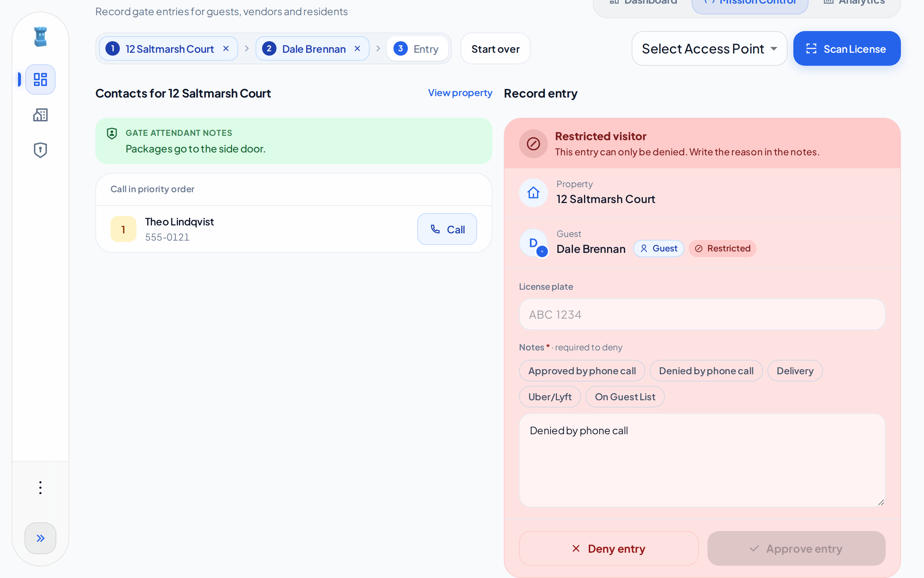The height and width of the screenshot is (578, 924).
Task: Expand sidebar with double chevron button
Action: pyautogui.click(x=40, y=538)
